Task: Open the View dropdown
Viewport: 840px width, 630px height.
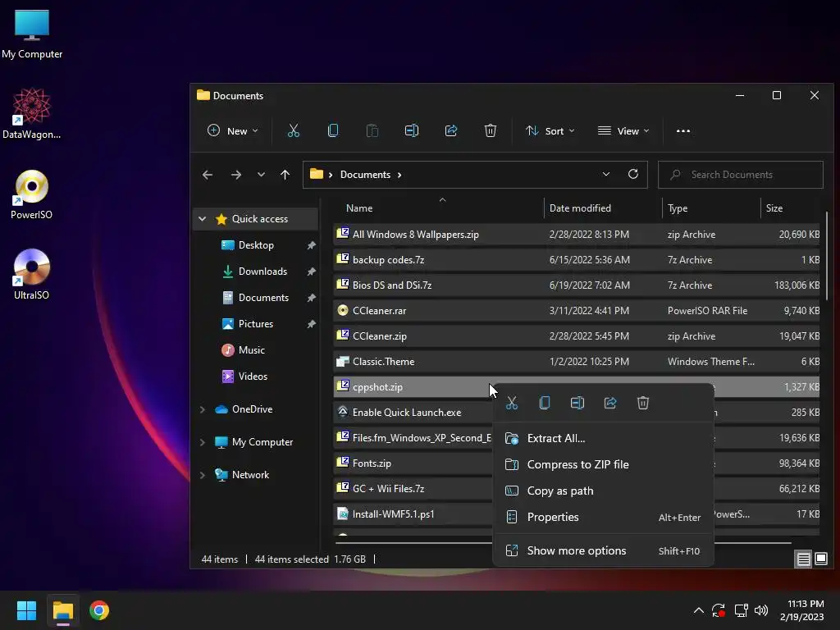Action: [623, 130]
